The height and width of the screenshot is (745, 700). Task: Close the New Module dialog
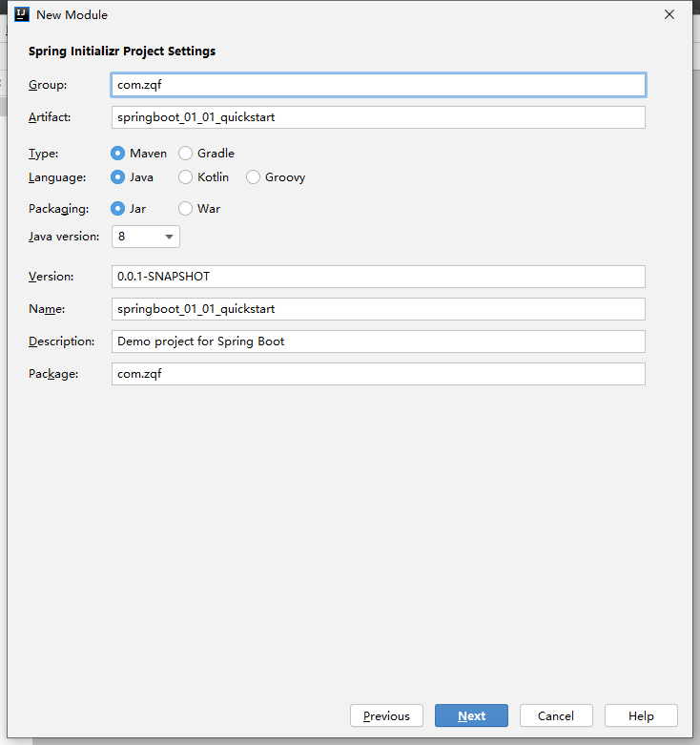tap(669, 14)
